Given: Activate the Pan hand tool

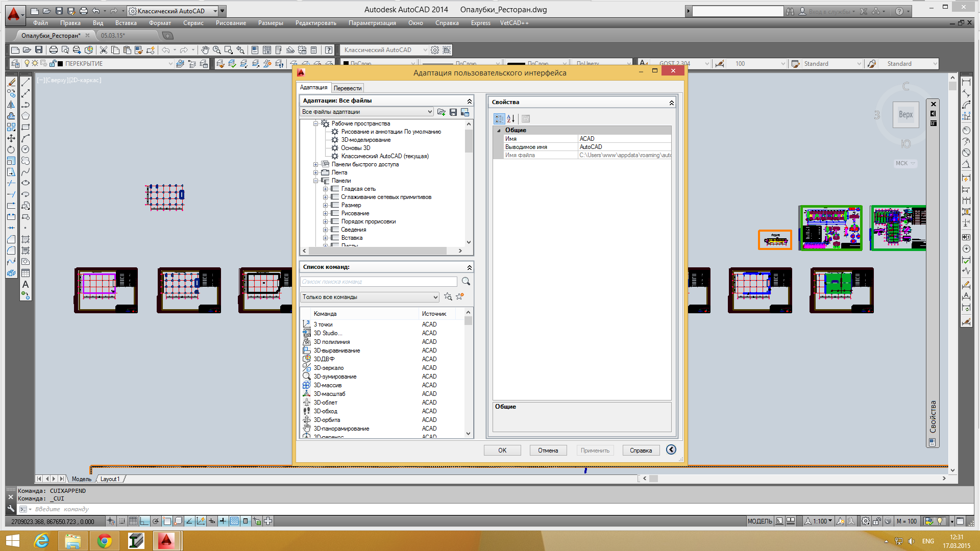Looking at the screenshot, I should click(x=205, y=50).
